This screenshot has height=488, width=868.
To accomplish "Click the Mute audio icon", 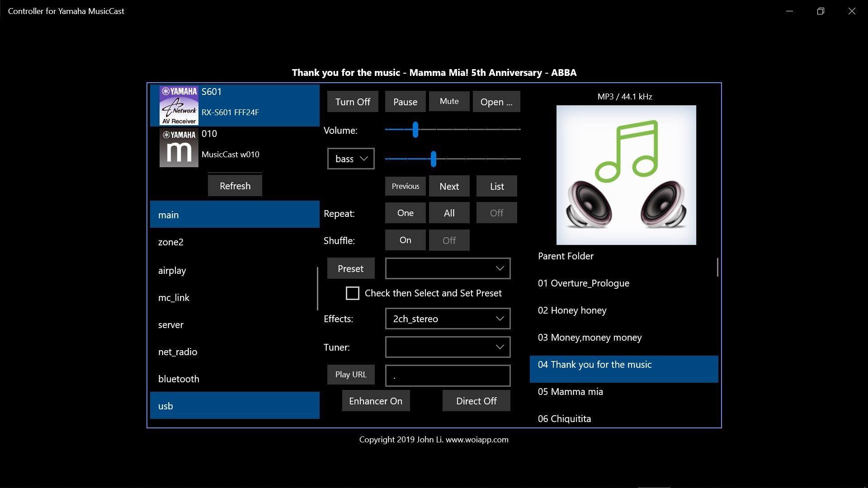I will pyautogui.click(x=448, y=101).
